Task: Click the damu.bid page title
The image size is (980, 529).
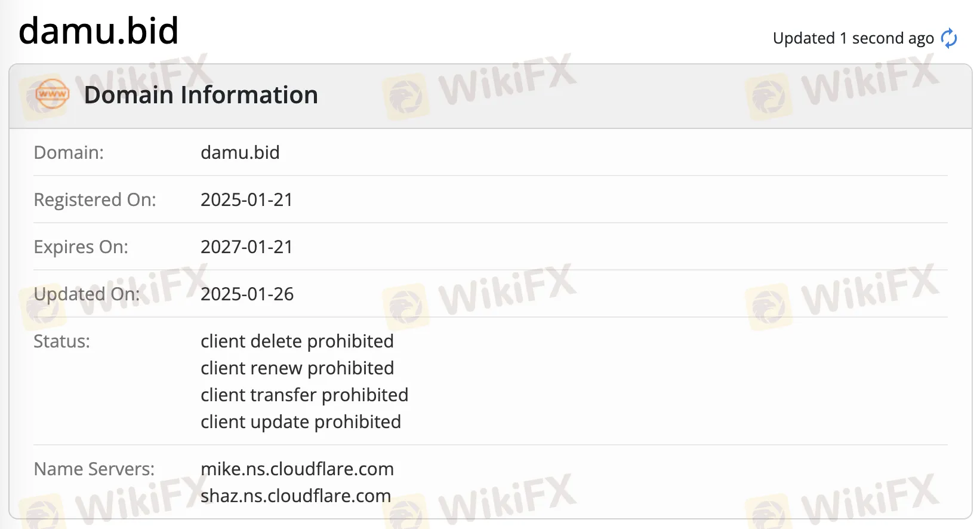Action: coord(98,30)
